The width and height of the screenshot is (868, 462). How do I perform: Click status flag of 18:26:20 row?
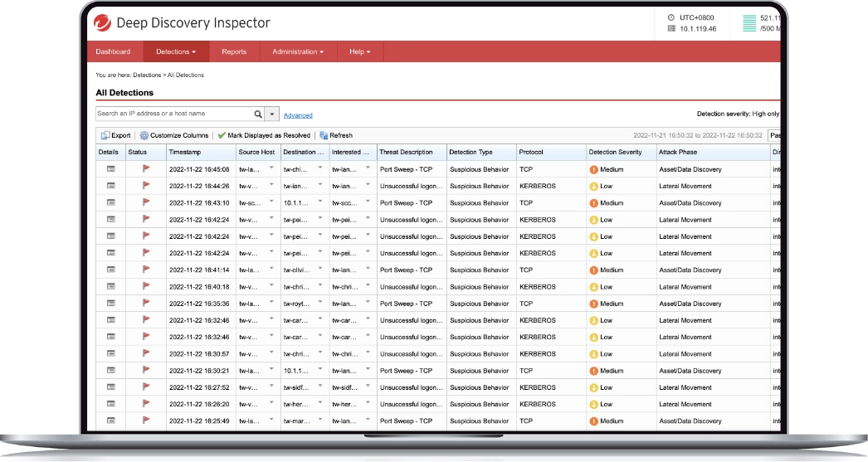click(x=145, y=404)
